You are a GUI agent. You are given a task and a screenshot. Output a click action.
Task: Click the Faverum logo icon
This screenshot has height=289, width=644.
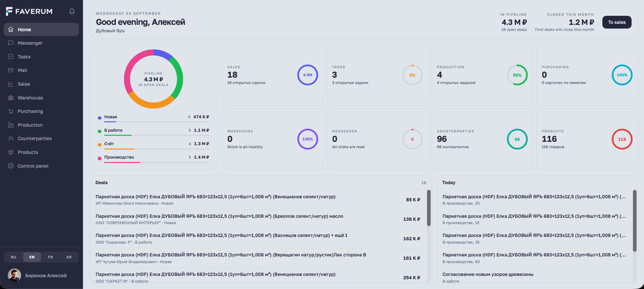coord(9,11)
